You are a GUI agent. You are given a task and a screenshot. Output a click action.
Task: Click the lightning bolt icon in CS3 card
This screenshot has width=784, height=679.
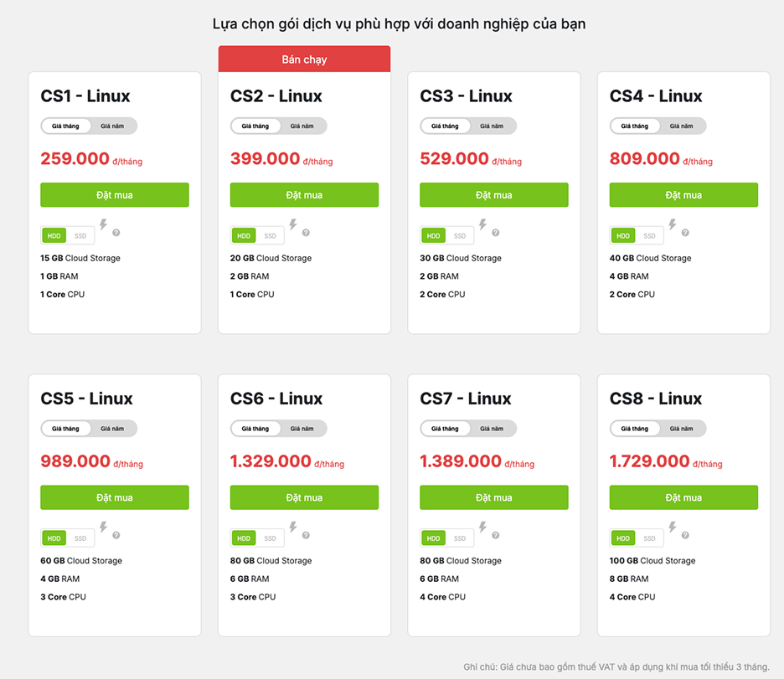[x=483, y=224]
